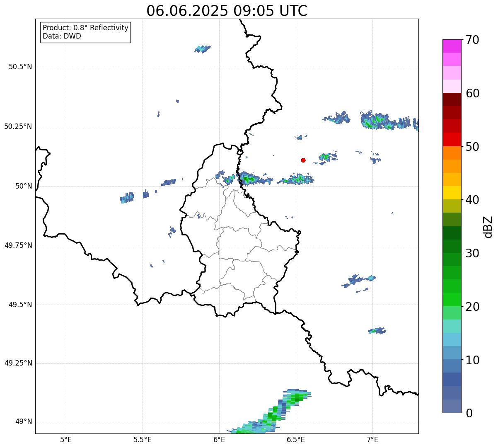
Task: Click the 6.5°E longitude label
Action: click(x=296, y=439)
